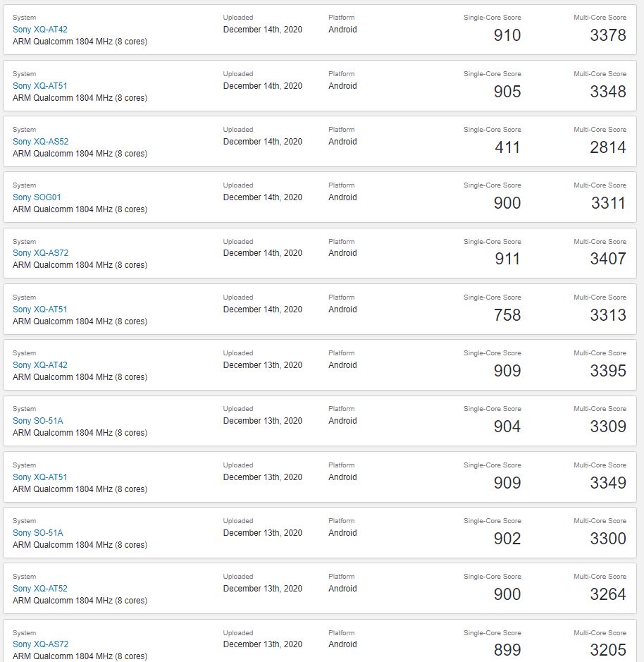The width and height of the screenshot is (644, 662).
Task: Open Sony XQ-AT51 link with single-core score 758
Action: point(40,309)
